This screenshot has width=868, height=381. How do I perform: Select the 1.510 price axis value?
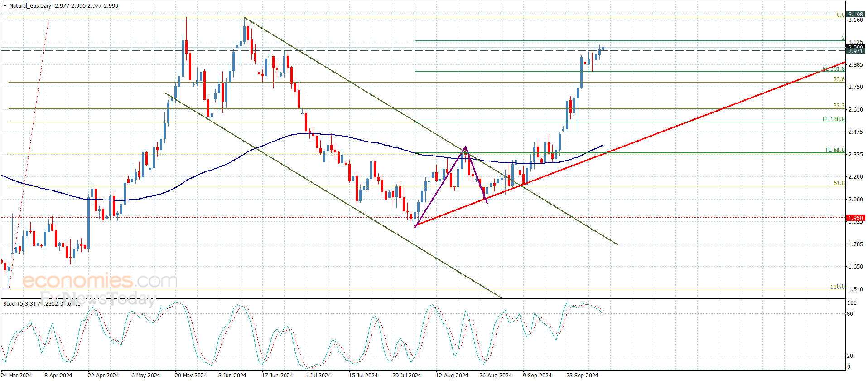pyautogui.click(x=856, y=289)
